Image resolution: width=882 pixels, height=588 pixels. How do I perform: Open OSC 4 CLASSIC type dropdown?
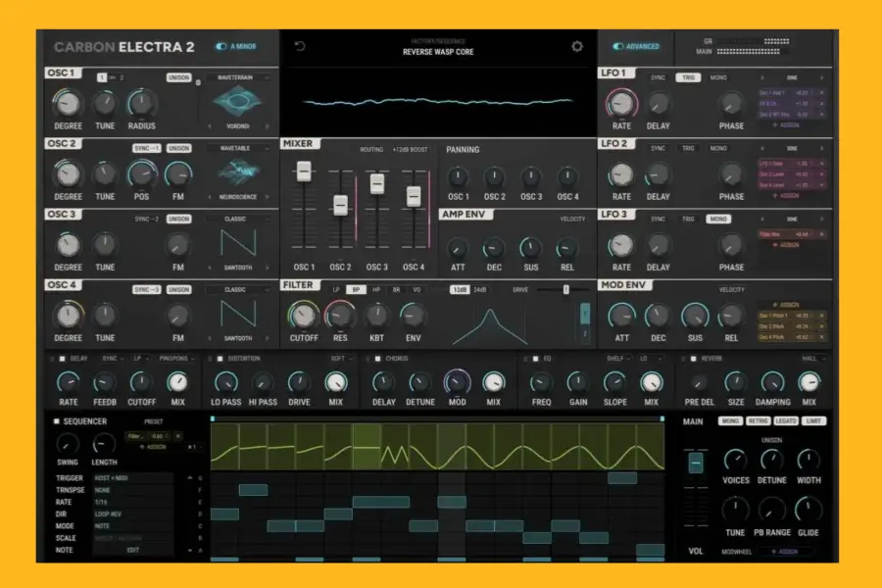pos(237,290)
